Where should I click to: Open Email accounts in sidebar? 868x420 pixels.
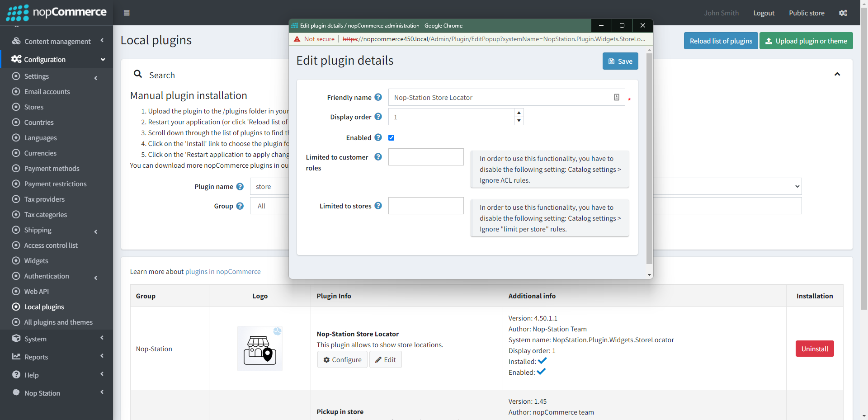47,92
